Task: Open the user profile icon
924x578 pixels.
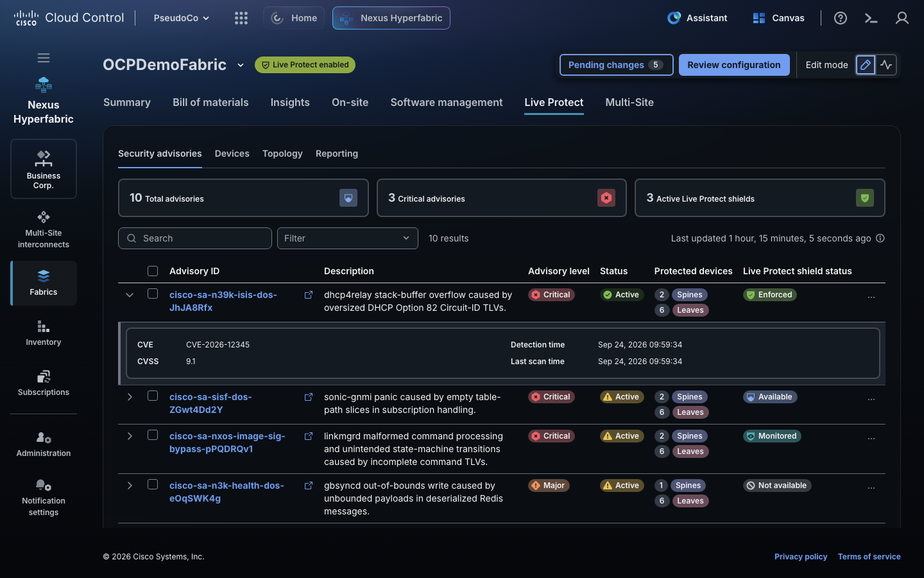Action: pyautogui.click(x=902, y=18)
